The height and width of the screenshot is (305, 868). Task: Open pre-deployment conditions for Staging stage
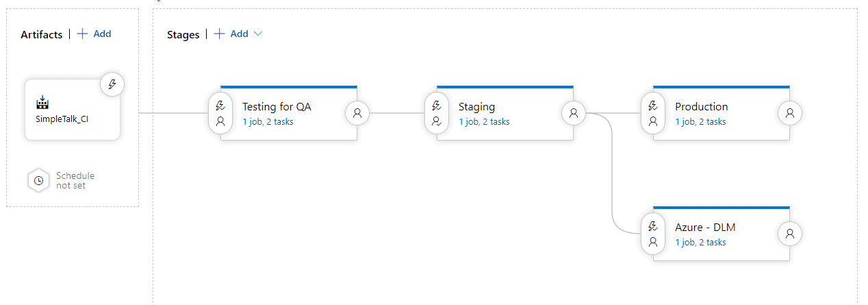tap(437, 113)
